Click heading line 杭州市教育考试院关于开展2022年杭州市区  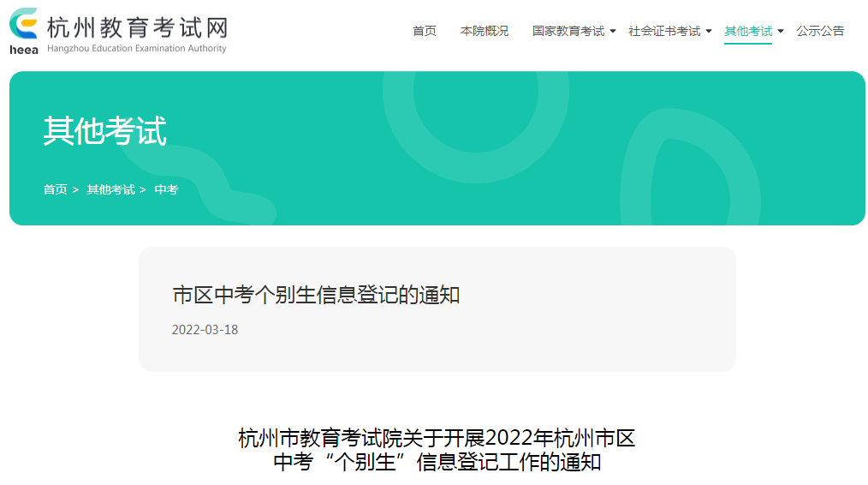point(437,438)
